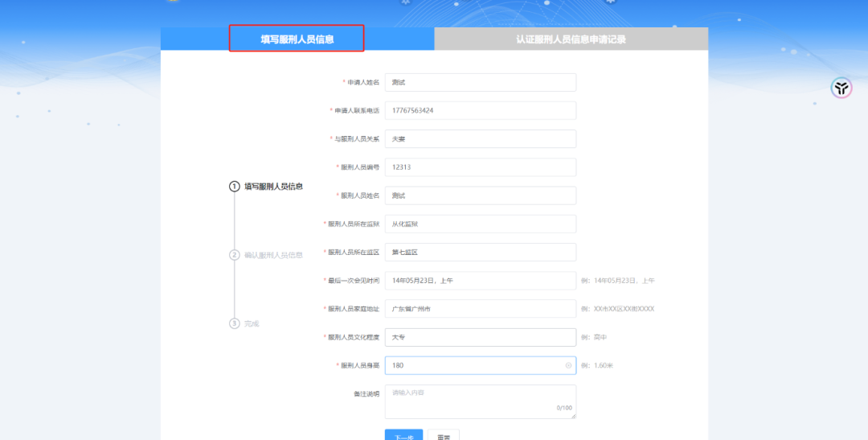Select the 与服刑人员关系 field showing 夫妻
The width and height of the screenshot is (868, 440).
pos(480,139)
